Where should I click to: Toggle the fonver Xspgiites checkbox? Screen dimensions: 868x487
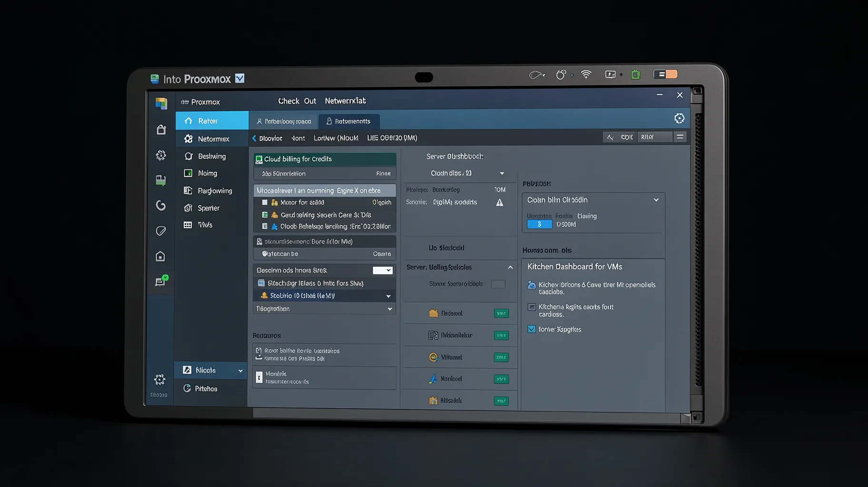[x=532, y=329]
